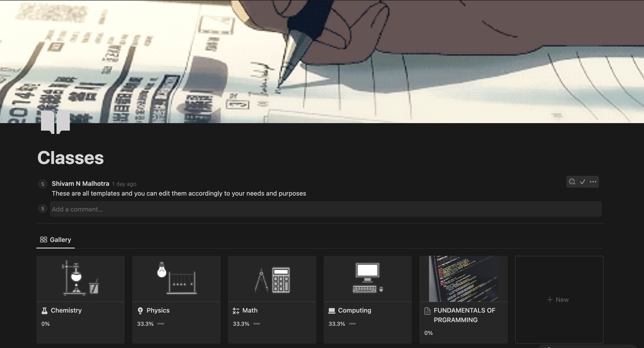Open FUNDAMENTALS OF PRGRAMMING page title
The height and width of the screenshot is (348, 644).
(x=465, y=315)
